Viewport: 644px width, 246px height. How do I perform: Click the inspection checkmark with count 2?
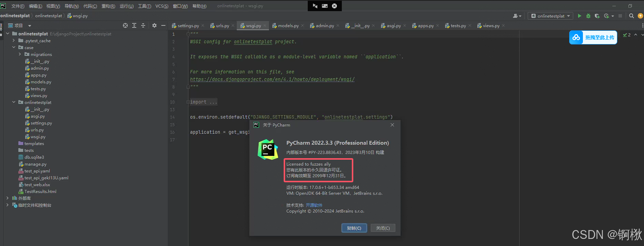pos(627,35)
